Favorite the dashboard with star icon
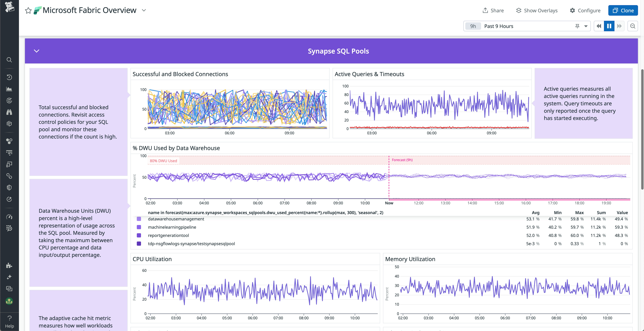 point(28,10)
